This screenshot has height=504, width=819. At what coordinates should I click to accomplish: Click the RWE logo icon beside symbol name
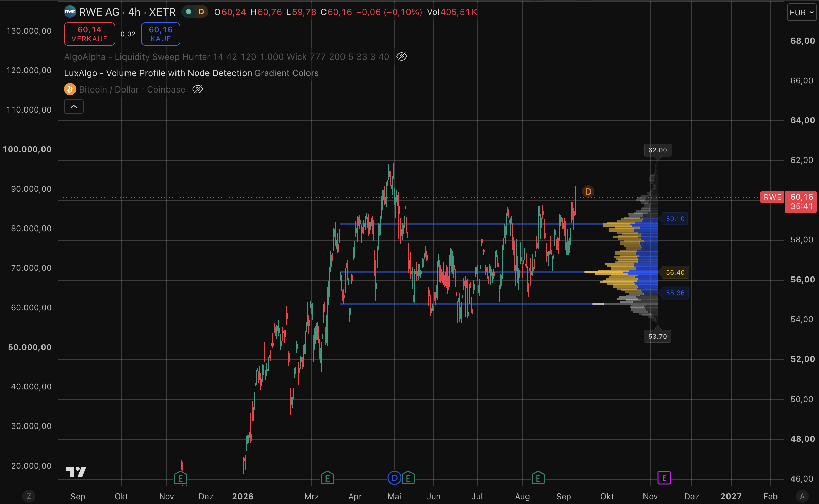70,12
